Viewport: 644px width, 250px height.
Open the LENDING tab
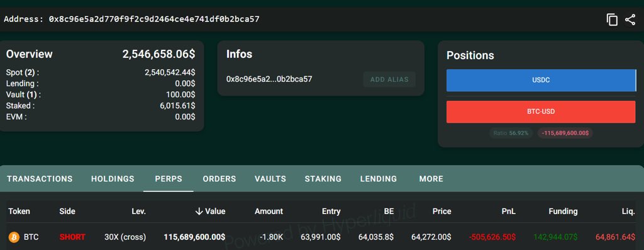click(x=378, y=179)
